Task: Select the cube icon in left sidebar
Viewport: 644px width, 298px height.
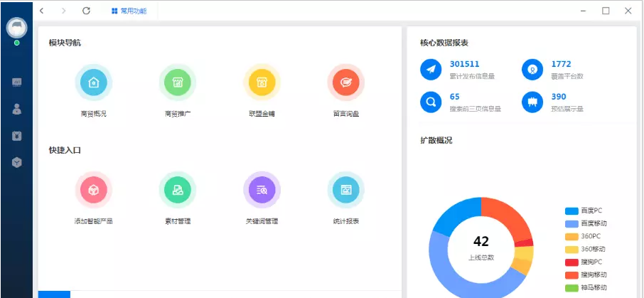Action: pos(16,162)
